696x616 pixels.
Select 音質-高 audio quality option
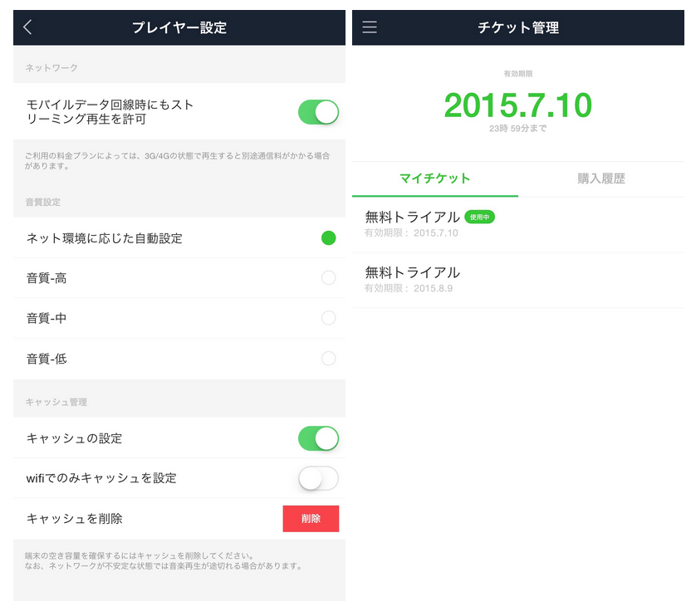[x=328, y=278]
